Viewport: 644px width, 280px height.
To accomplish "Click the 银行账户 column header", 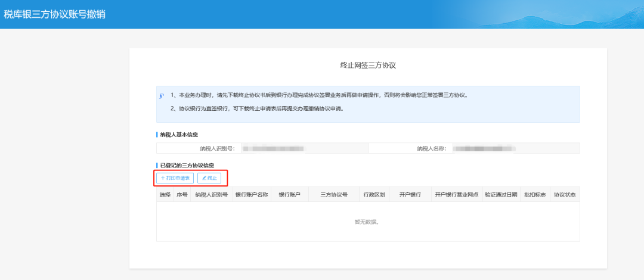I will click(290, 195).
